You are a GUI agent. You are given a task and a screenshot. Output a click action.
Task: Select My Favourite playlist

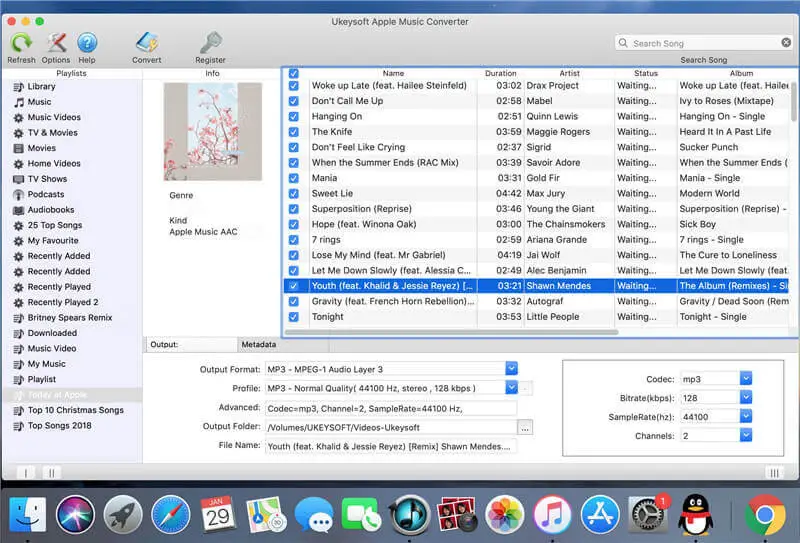(x=53, y=241)
